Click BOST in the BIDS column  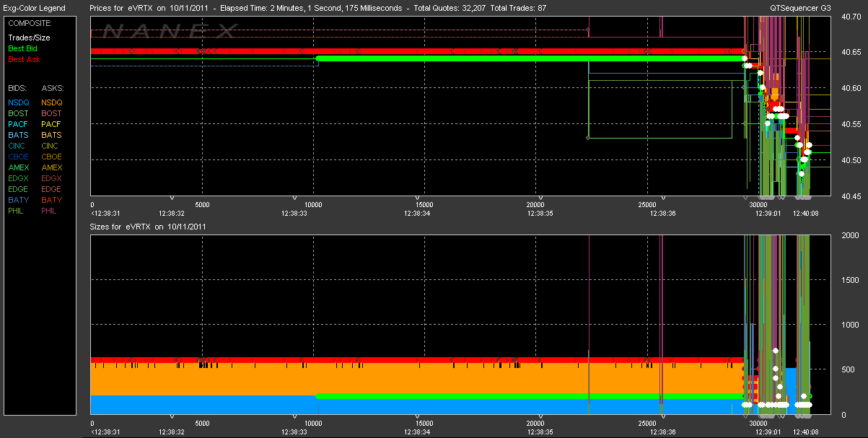tap(19, 113)
